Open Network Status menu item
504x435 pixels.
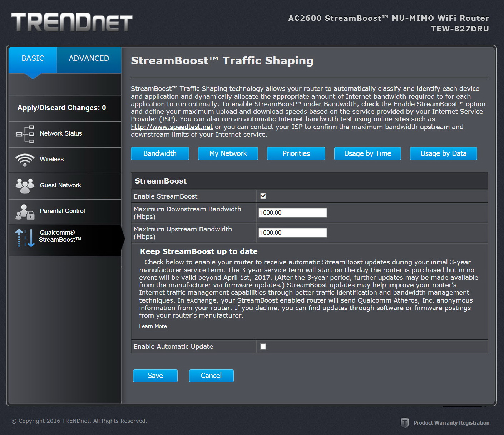(65, 134)
